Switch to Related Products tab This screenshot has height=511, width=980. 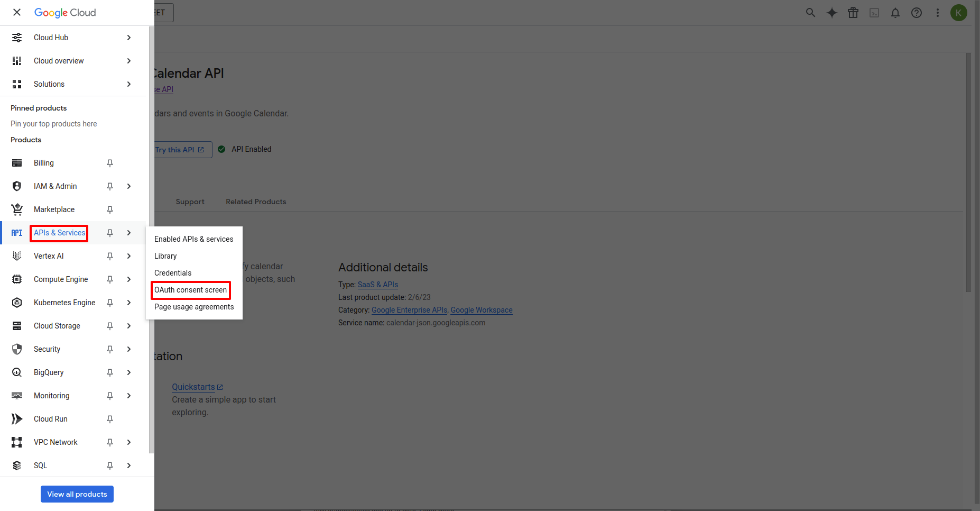pos(256,202)
